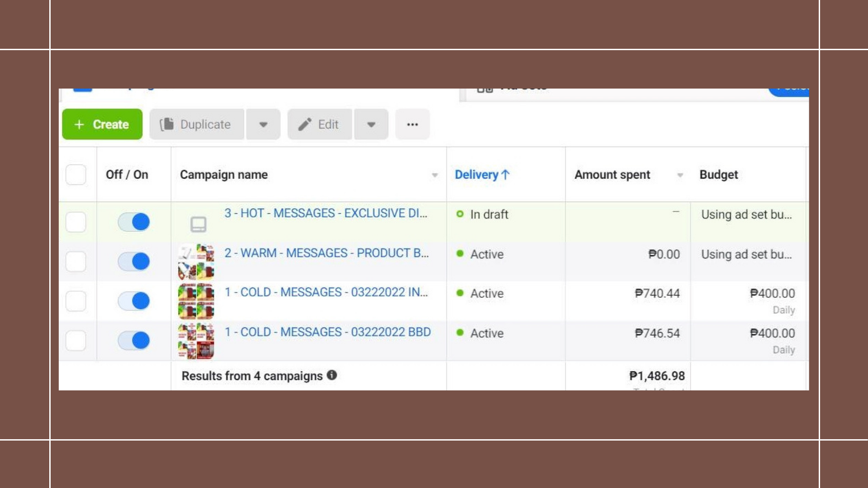Viewport: 868px width, 488px height.
Task: Open 2 - WARM - MESSAGES campaign link
Action: (x=326, y=253)
